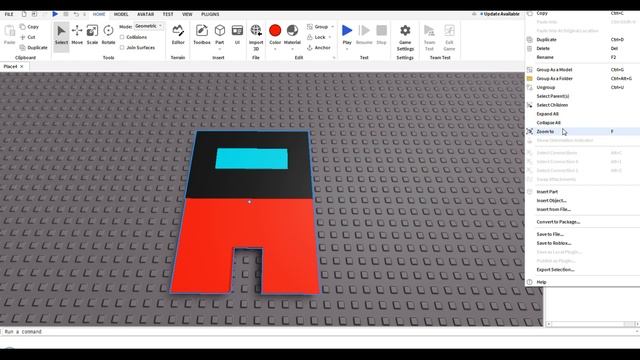Choose Duplicate in the context menu

tap(582, 40)
